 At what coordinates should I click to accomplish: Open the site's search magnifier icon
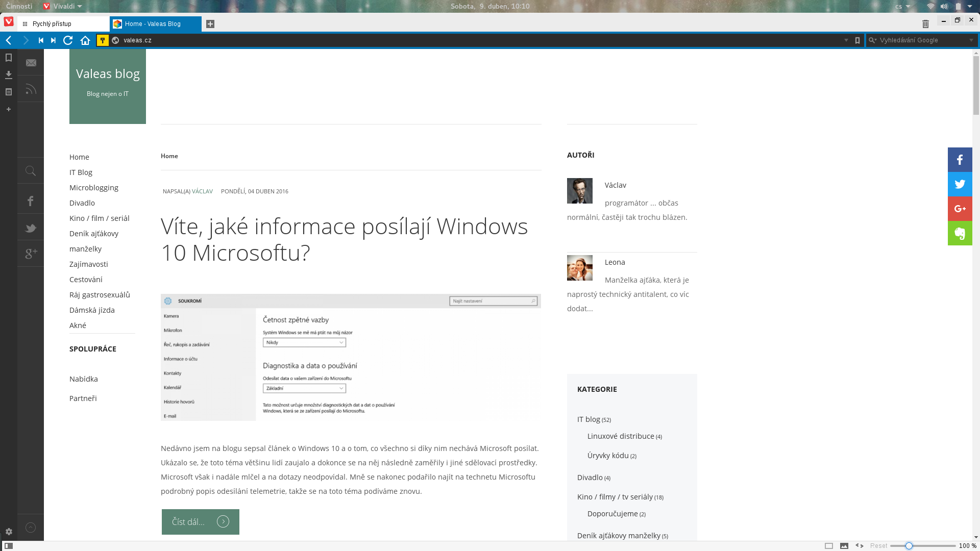(31, 171)
